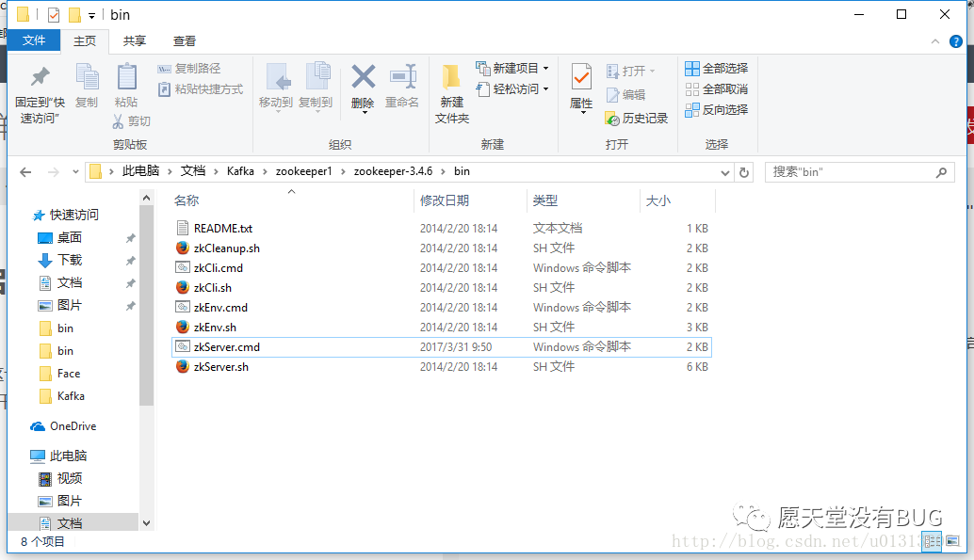Expand the address bar history dropdown
Screen dimensions: 974x560
pyautogui.click(x=725, y=172)
